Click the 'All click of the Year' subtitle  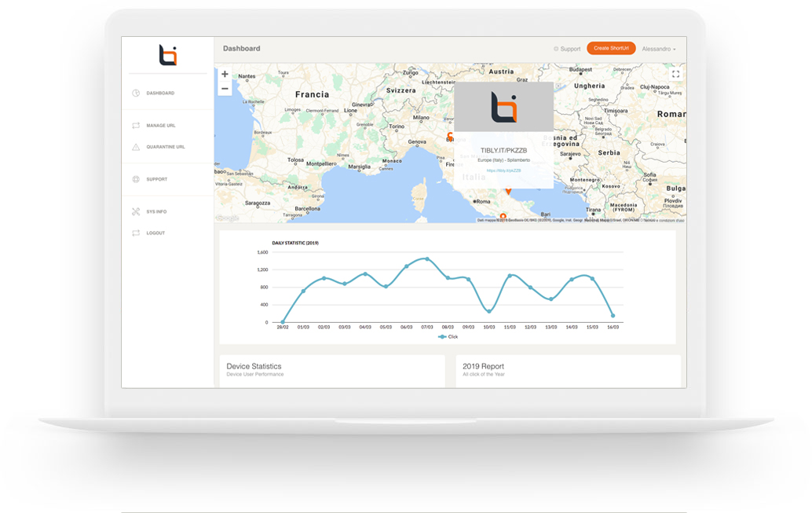click(x=484, y=374)
